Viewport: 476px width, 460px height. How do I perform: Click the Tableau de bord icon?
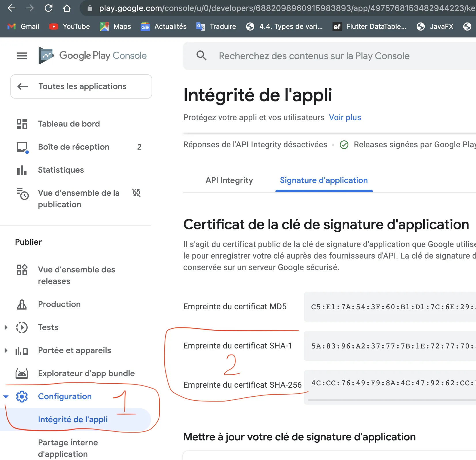[x=22, y=124]
